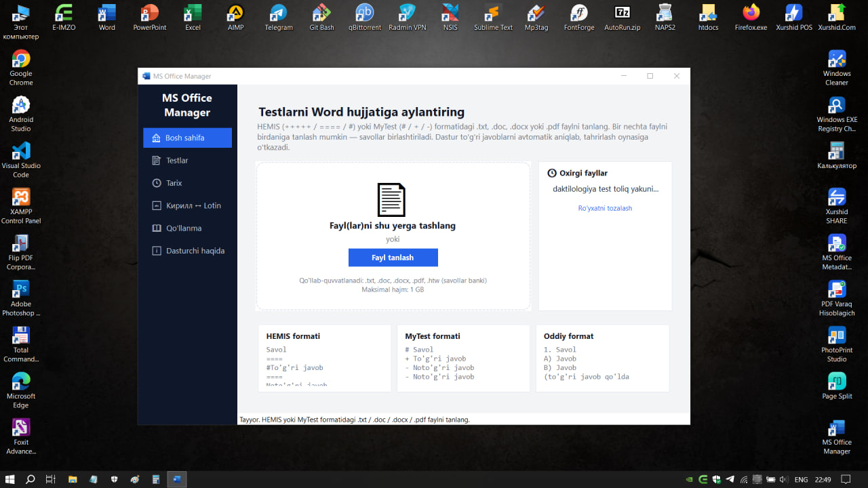Select the Firefox.exe desktop icon
This screenshot has width=868, height=488.
751,18
